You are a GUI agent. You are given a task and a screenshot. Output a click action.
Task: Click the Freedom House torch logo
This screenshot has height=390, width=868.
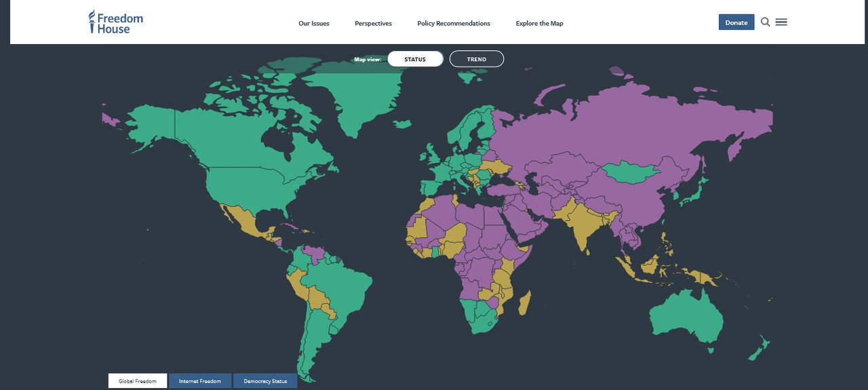point(93,22)
